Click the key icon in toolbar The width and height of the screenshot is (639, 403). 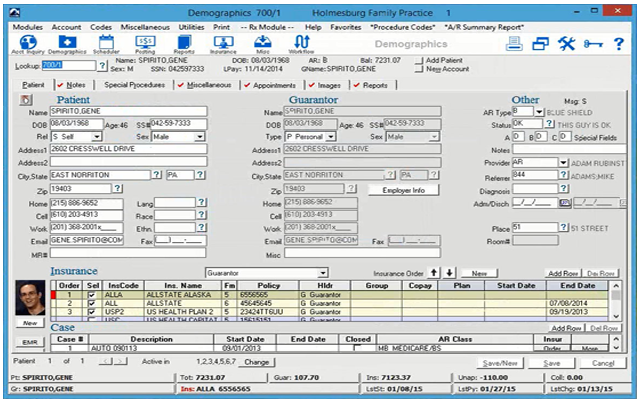(x=593, y=44)
